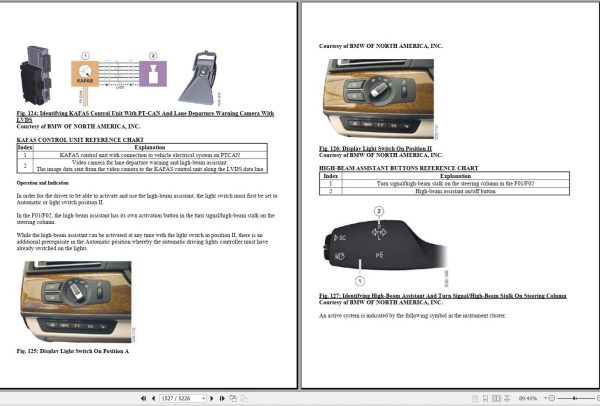
Task: Click the cell 'Turn signal/high-beam stalk on the steering column'
Action: (x=455, y=184)
